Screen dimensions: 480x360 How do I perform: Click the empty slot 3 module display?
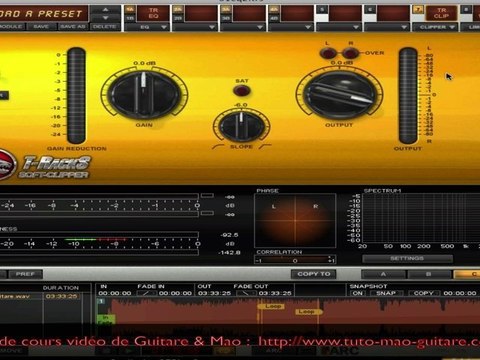click(249, 13)
